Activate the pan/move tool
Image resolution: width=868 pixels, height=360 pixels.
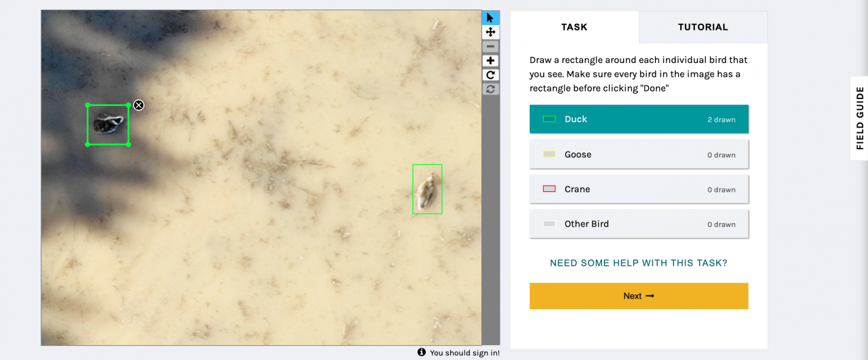point(490,32)
